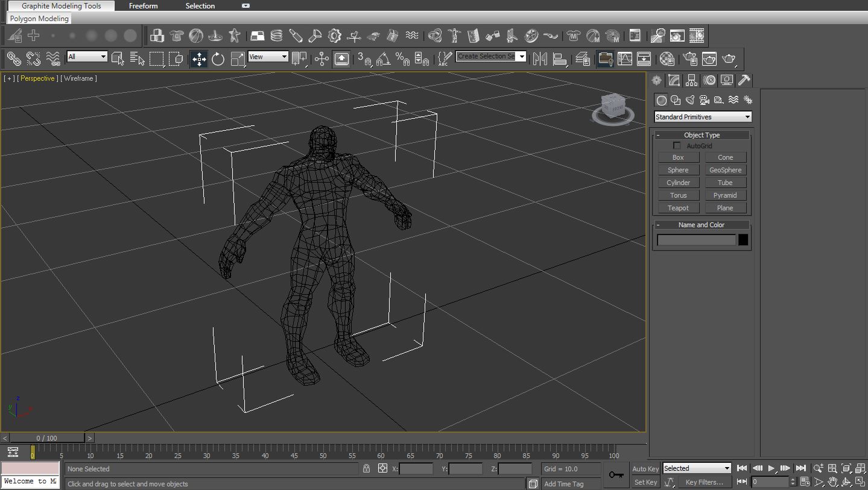Toggle the Keyboard Shortcut Override

click(x=341, y=58)
